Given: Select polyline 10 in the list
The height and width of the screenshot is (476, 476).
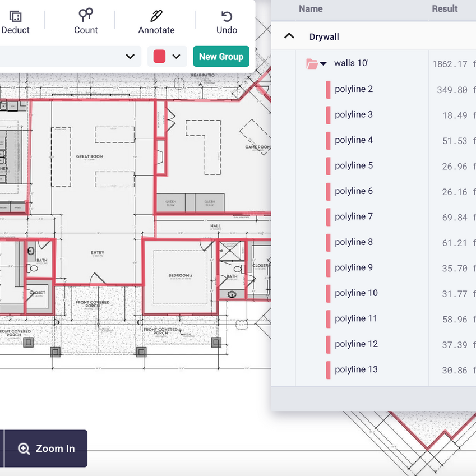Looking at the screenshot, I should pos(355,293).
